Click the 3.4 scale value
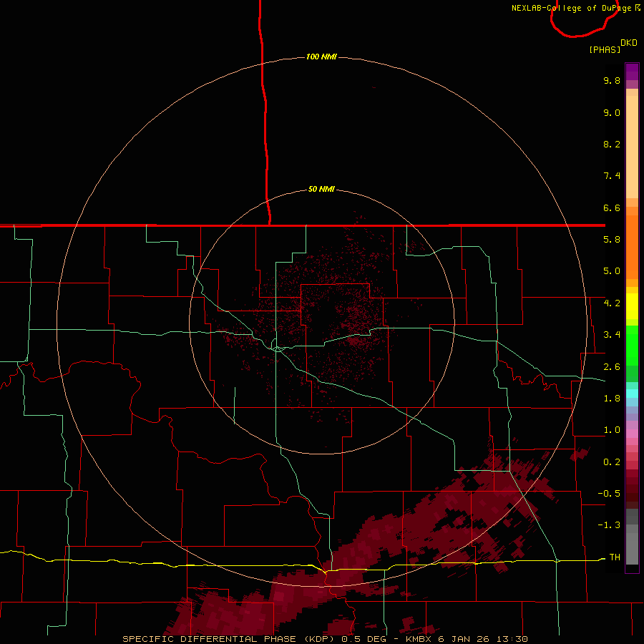Image resolution: width=644 pixels, height=644 pixels. pyautogui.click(x=612, y=335)
